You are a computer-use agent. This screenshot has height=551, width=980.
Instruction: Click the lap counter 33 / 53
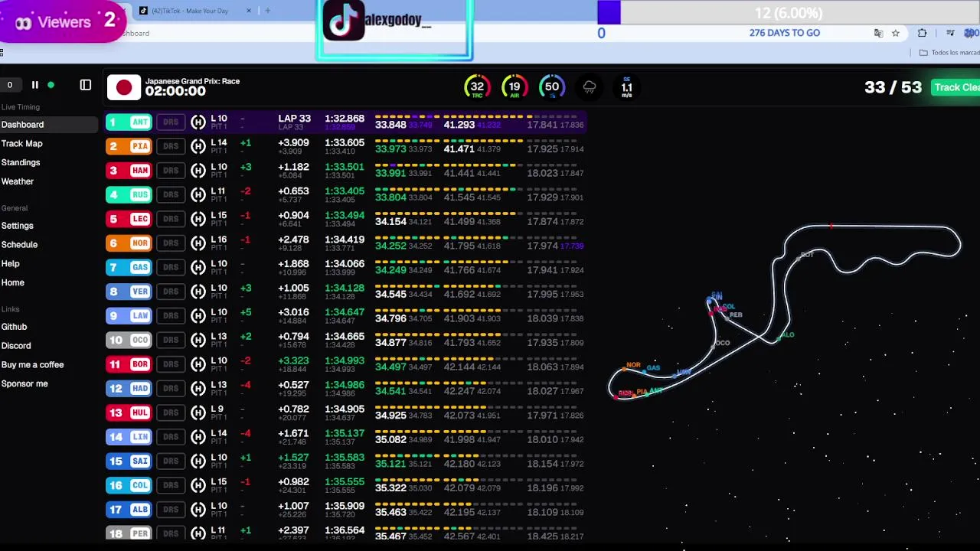coord(893,87)
